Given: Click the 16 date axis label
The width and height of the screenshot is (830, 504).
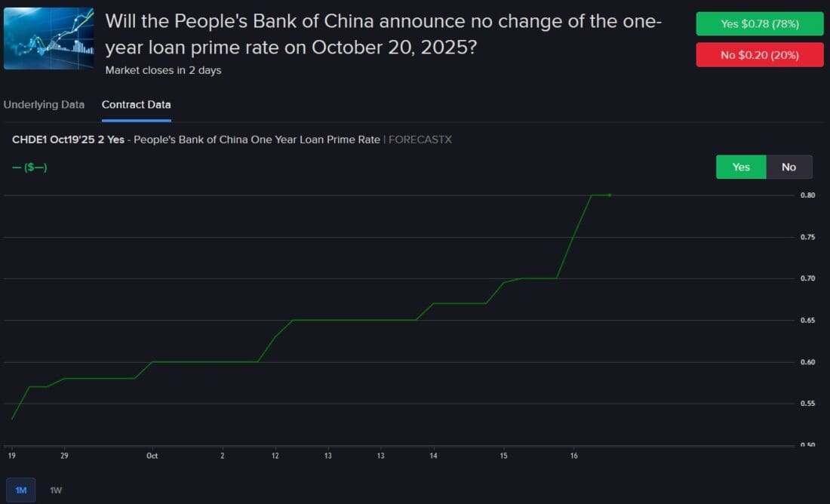Looking at the screenshot, I should point(574,456).
